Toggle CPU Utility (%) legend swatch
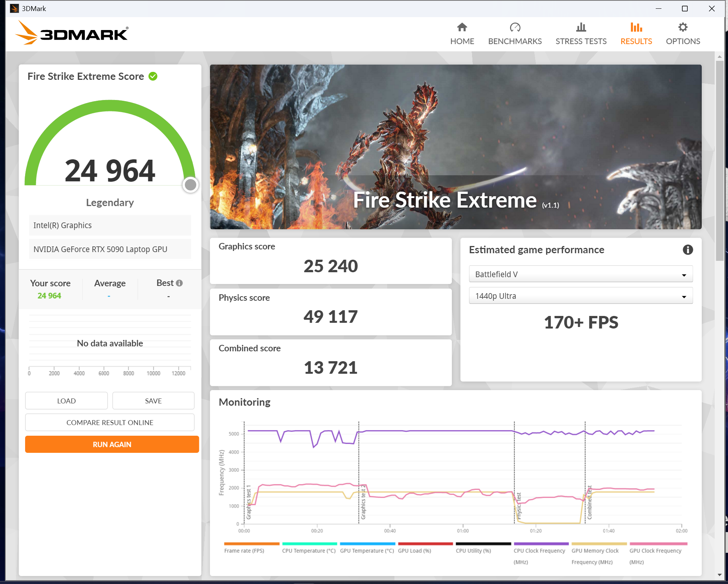728x584 pixels. pos(483,544)
